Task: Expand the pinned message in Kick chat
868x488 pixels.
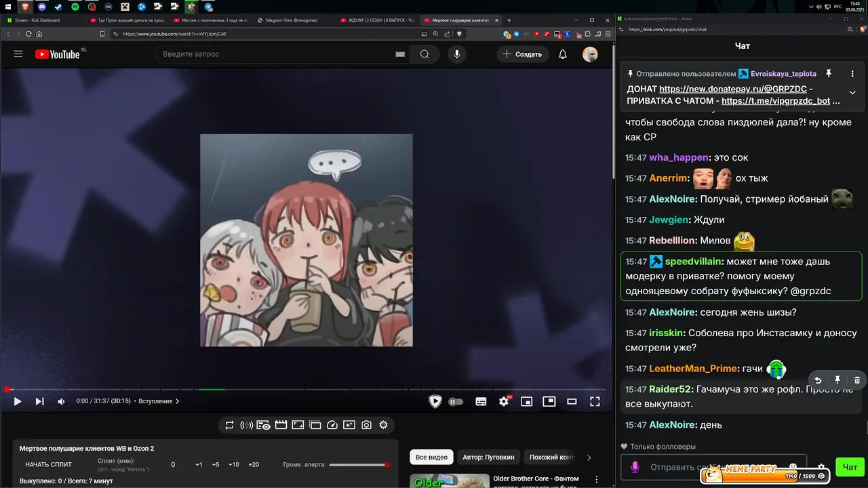Action: [852, 93]
